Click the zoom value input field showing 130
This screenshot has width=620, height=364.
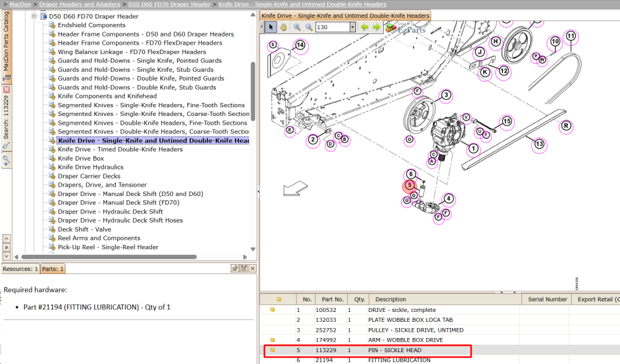point(332,27)
